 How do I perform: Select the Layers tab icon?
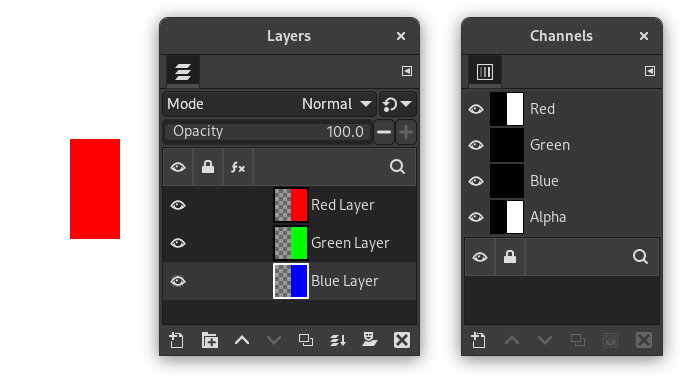pyautogui.click(x=183, y=71)
